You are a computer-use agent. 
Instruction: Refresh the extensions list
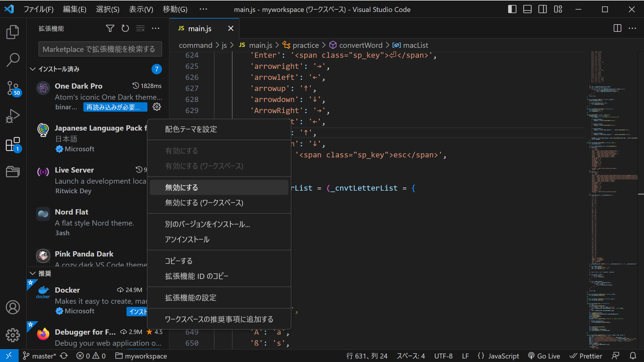point(125,28)
